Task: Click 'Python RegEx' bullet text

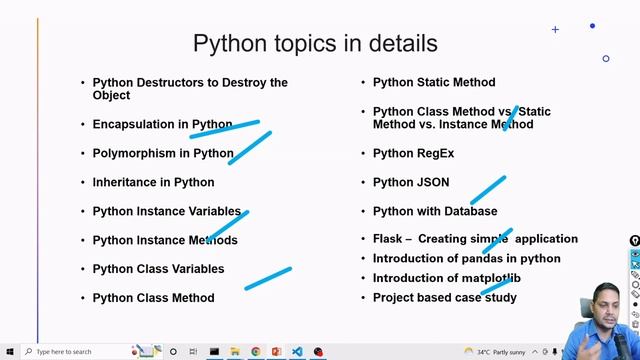Action: click(413, 153)
